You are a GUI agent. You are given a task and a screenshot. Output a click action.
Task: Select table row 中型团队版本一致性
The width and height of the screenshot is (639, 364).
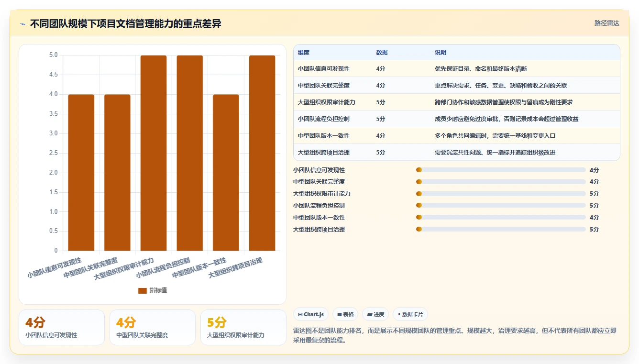click(x=457, y=136)
